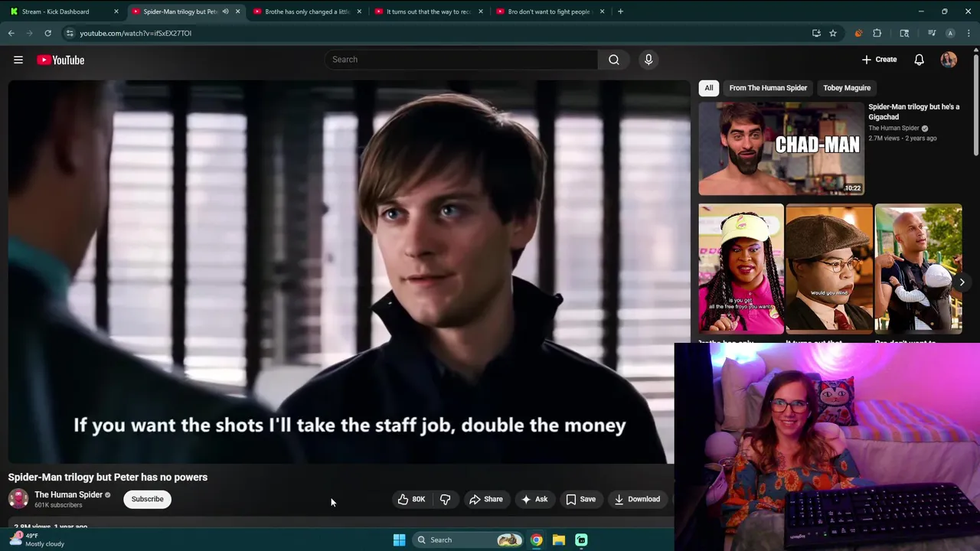The image size is (980, 551).
Task: Download the video
Action: click(637, 499)
